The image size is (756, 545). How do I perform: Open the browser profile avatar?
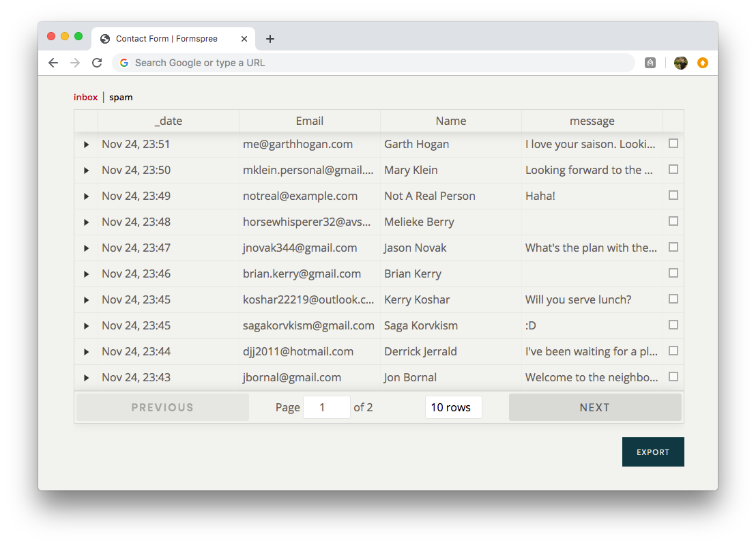[x=681, y=62]
